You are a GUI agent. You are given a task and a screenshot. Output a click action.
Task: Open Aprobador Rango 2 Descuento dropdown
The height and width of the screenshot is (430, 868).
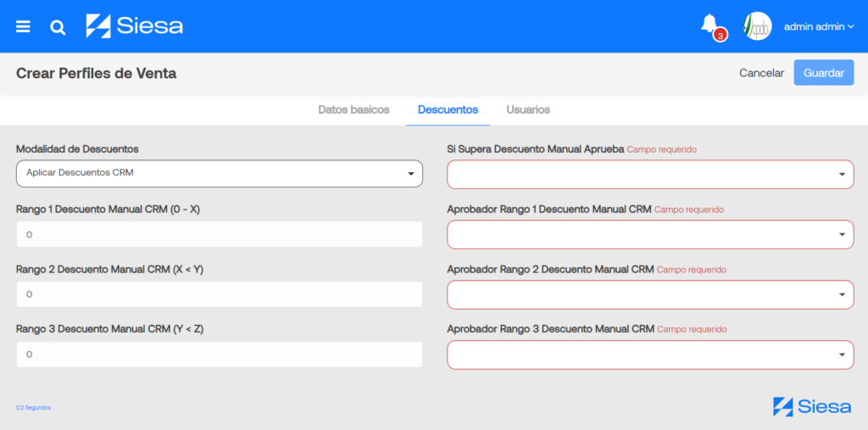[x=650, y=294]
